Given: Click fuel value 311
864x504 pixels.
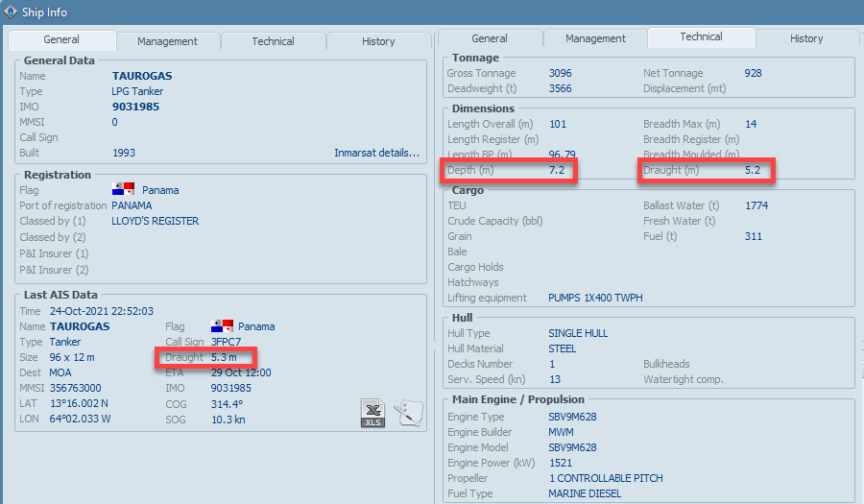Looking at the screenshot, I should pyautogui.click(x=754, y=236).
